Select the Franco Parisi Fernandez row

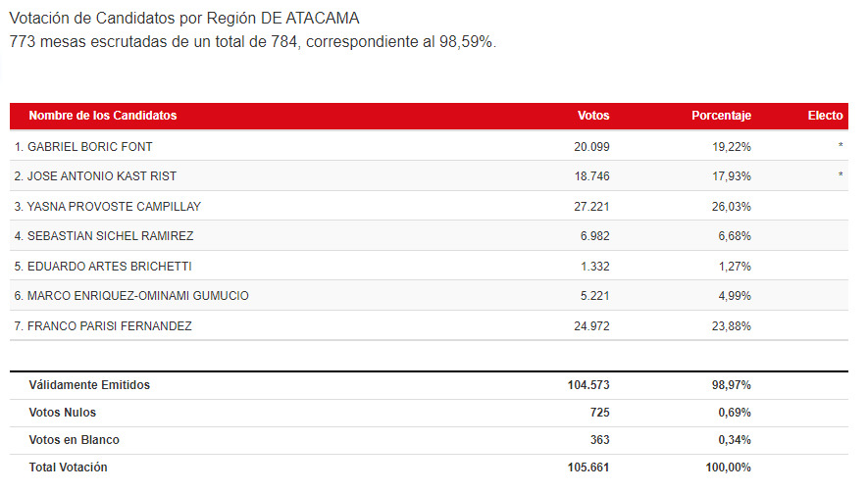pyautogui.click(x=429, y=325)
